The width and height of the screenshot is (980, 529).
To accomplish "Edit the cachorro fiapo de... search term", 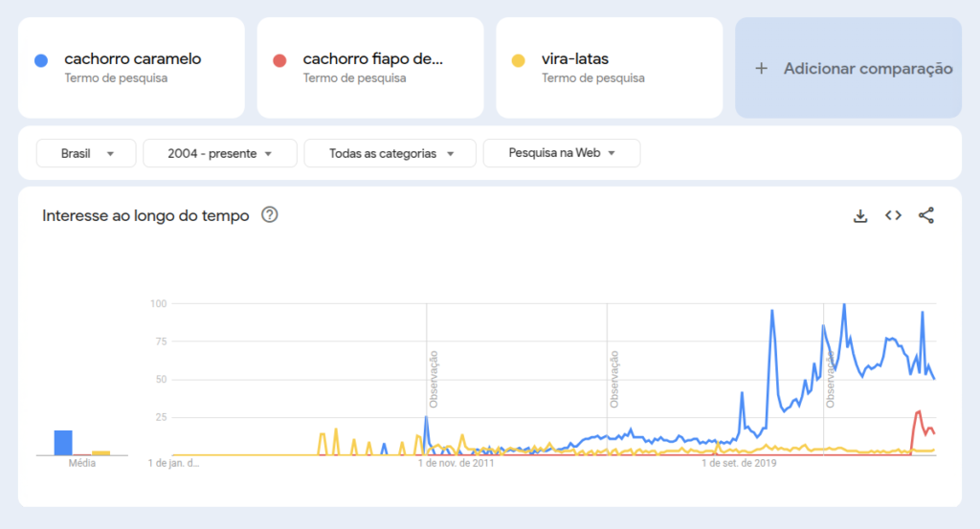I will [373, 59].
